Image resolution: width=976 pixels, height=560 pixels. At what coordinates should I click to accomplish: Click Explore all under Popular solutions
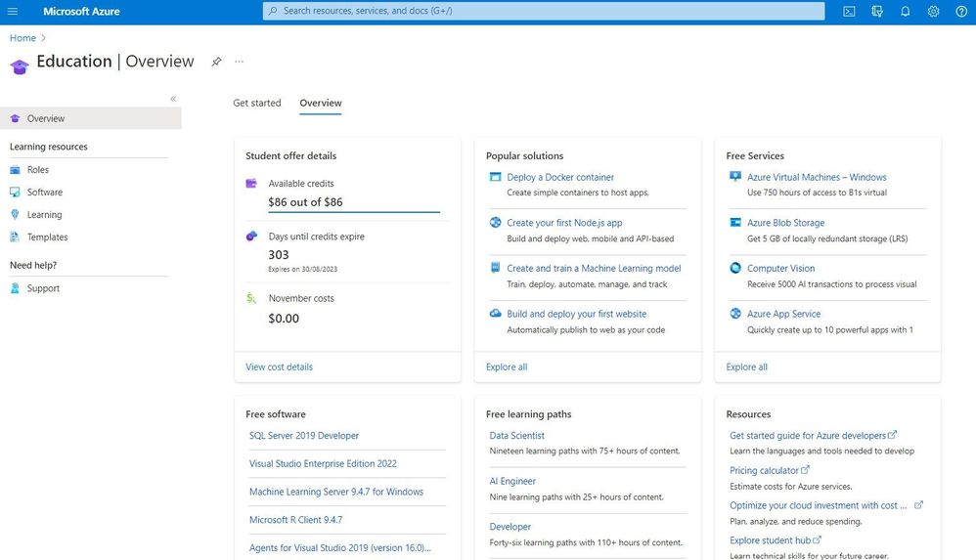click(507, 367)
